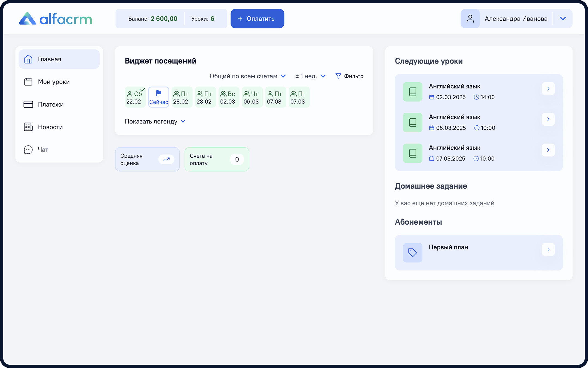Click У вас еще нет домашних заданий text
The width and height of the screenshot is (588, 368).
click(445, 203)
